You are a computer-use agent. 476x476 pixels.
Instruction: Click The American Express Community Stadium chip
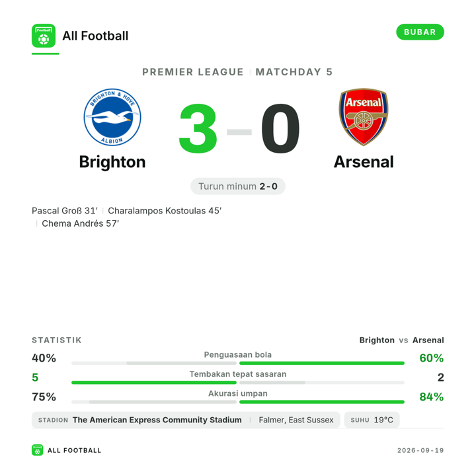point(186,420)
